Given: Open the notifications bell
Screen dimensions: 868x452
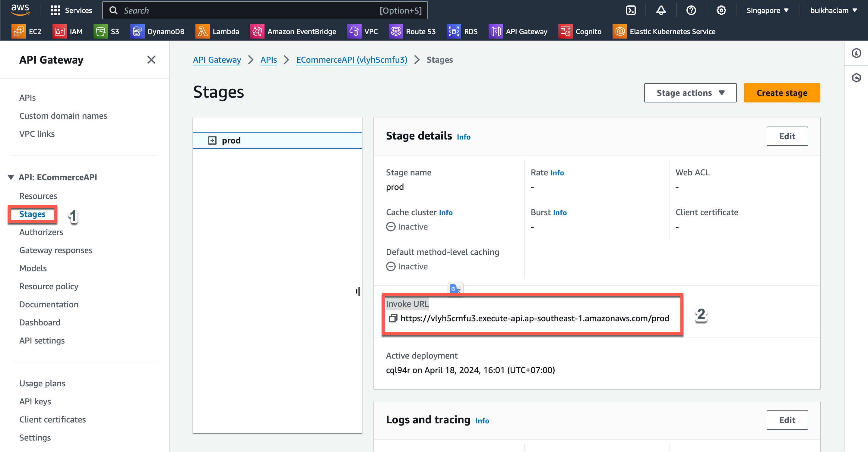Looking at the screenshot, I should click(661, 11).
